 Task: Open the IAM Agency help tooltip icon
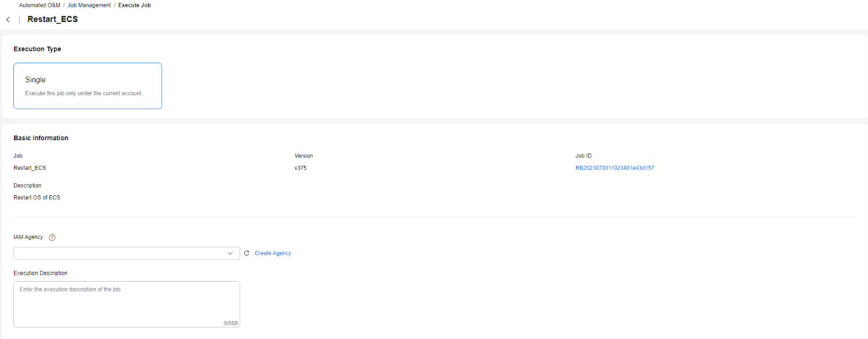[x=52, y=238]
